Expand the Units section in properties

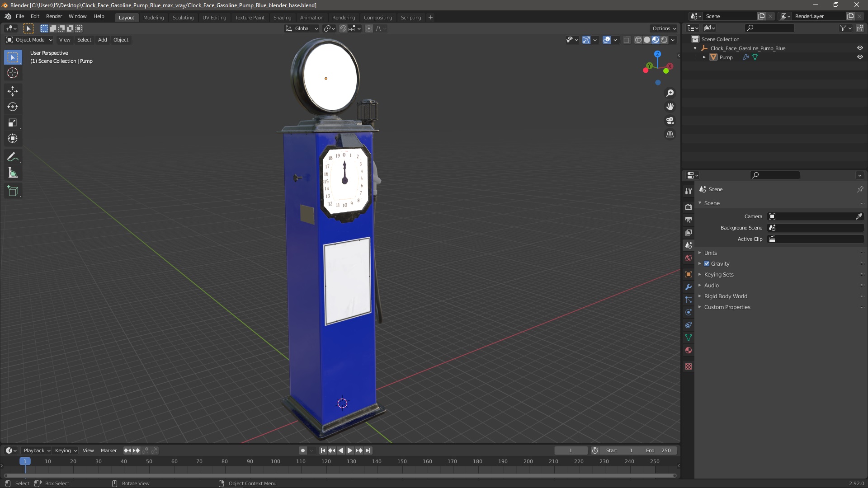tap(711, 252)
